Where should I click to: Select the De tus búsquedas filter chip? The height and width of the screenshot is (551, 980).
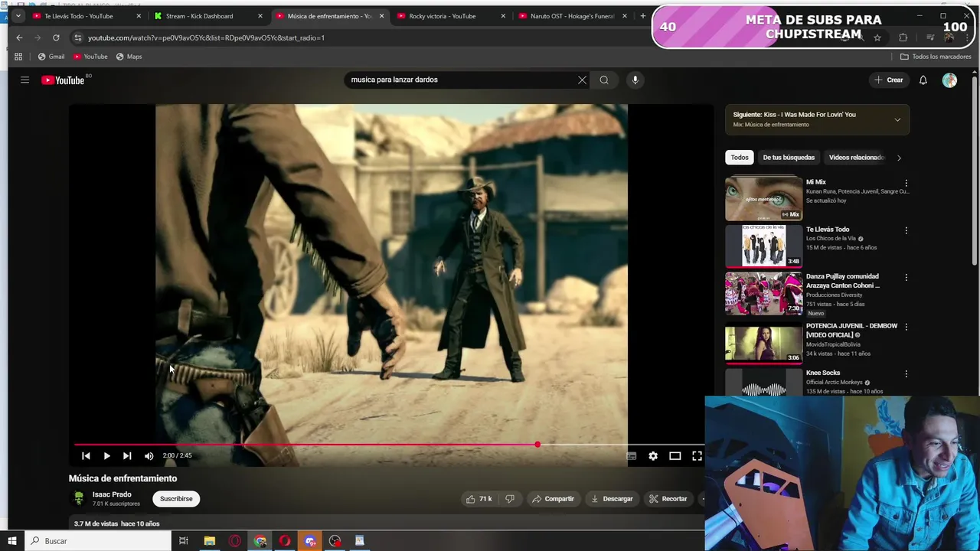coord(789,158)
